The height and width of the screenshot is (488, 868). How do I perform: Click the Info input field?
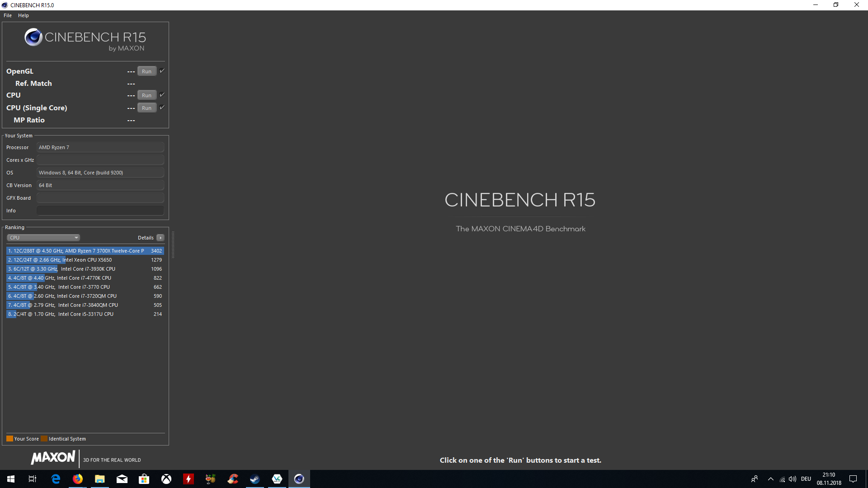click(x=100, y=211)
